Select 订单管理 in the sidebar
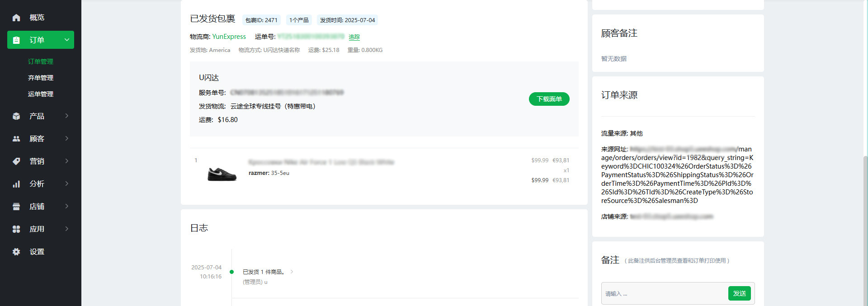 (41, 61)
